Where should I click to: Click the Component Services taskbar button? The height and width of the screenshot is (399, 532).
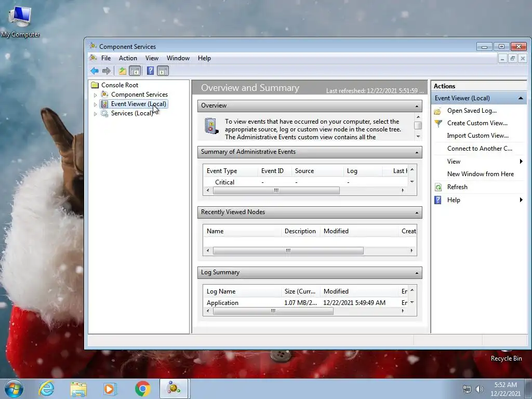coord(174,389)
